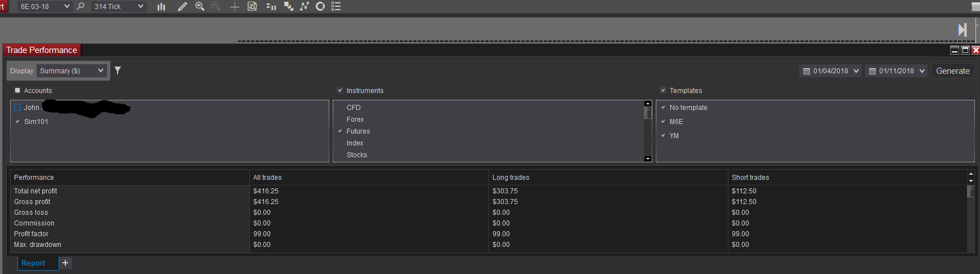Click the Generate button

952,71
